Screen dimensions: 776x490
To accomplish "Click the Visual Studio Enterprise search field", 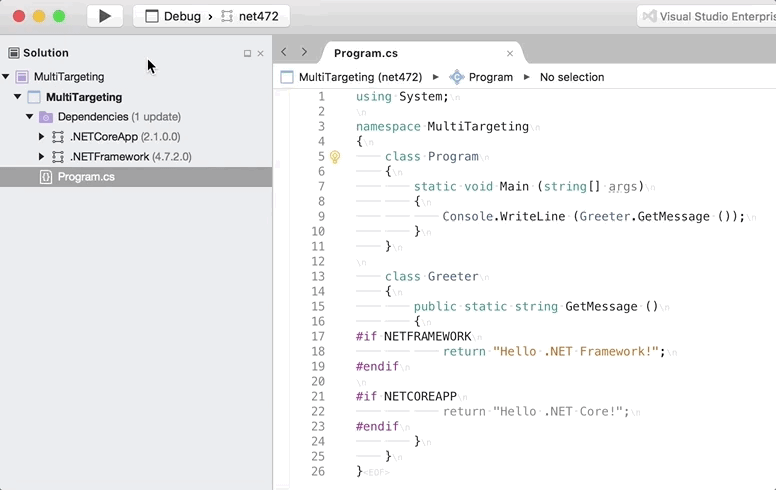I will click(x=706, y=16).
